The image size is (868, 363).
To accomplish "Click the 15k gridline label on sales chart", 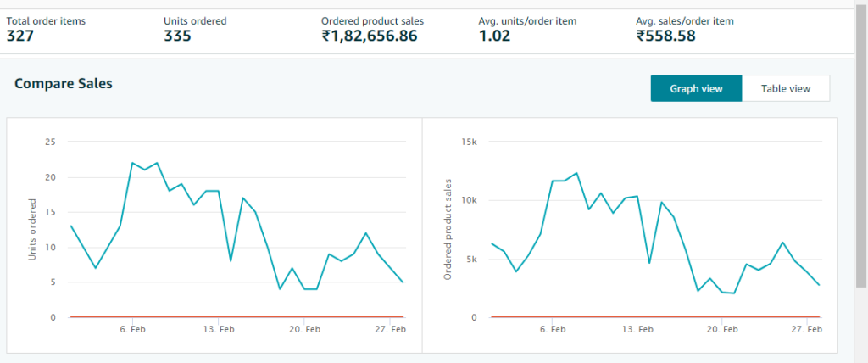I will [x=468, y=142].
